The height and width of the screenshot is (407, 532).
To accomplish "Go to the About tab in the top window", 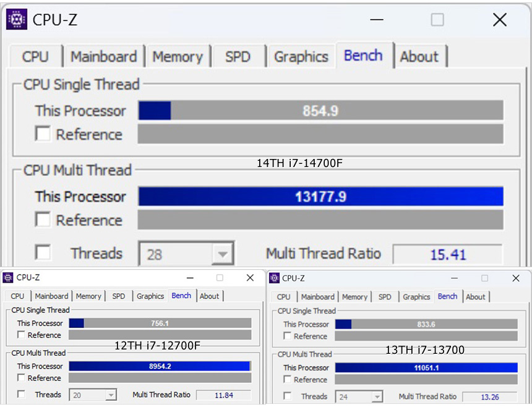I will 419,57.
